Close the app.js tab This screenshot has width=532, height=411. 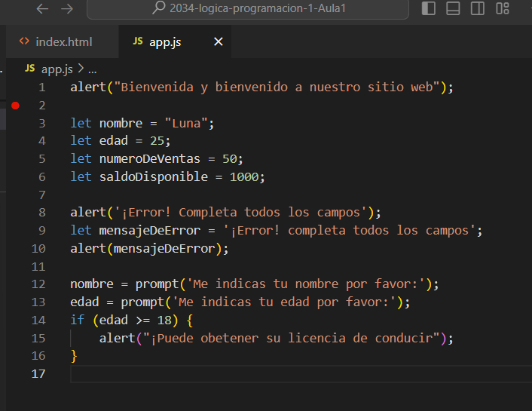pyautogui.click(x=219, y=41)
